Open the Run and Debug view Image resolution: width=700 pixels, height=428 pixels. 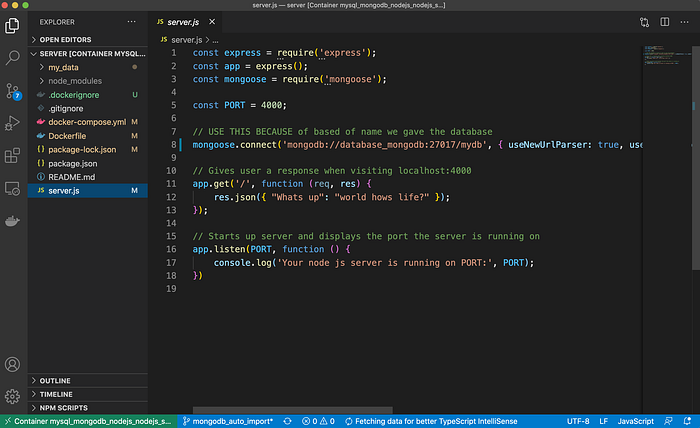pyautogui.click(x=13, y=123)
